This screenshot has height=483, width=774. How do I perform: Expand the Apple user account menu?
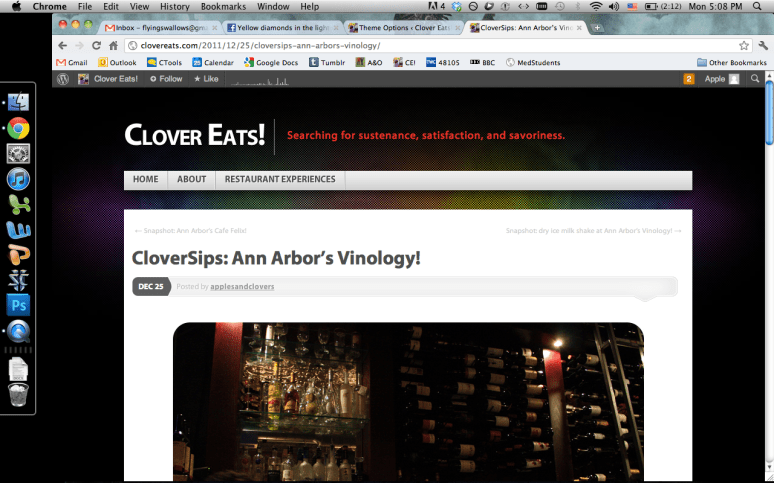(721, 79)
